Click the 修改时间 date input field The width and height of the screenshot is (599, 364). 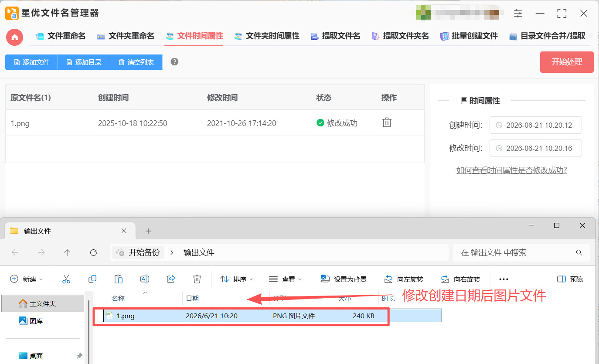coord(535,148)
